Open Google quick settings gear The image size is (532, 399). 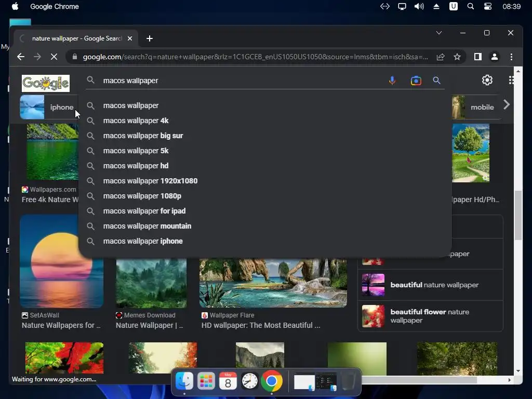[487, 80]
